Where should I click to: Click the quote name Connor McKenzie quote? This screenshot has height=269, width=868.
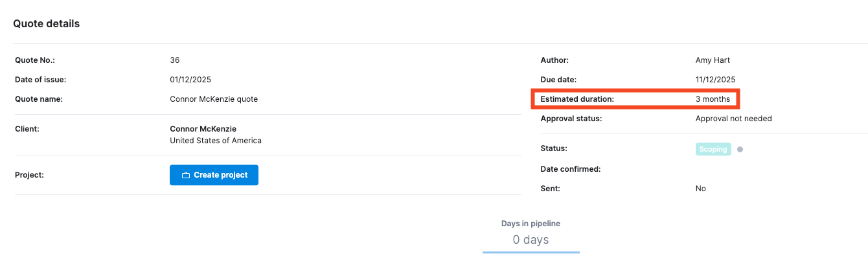pos(214,99)
